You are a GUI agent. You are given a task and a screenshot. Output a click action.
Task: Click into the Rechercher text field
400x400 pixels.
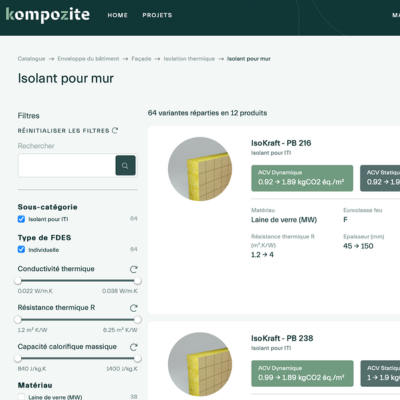[67, 165]
